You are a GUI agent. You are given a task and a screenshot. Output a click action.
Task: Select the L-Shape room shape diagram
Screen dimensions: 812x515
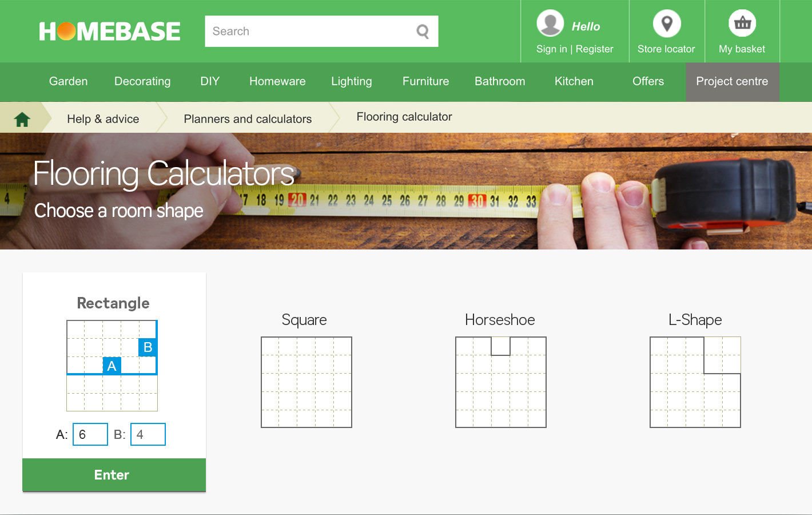(695, 382)
